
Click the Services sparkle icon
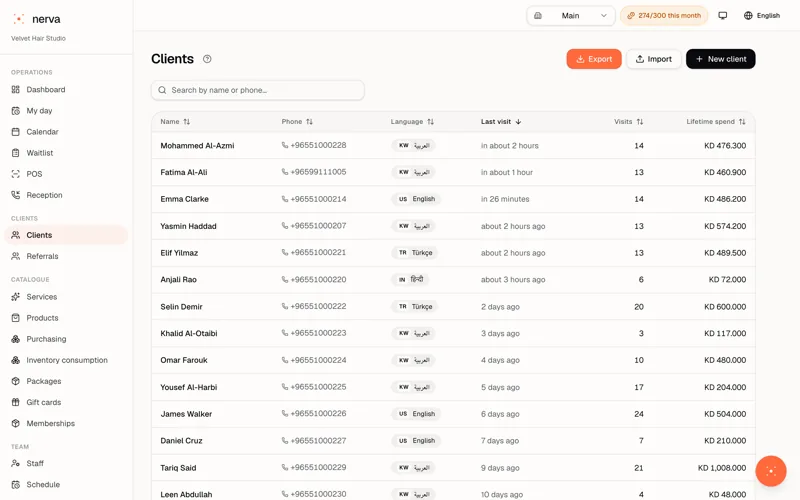[x=16, y=296]
